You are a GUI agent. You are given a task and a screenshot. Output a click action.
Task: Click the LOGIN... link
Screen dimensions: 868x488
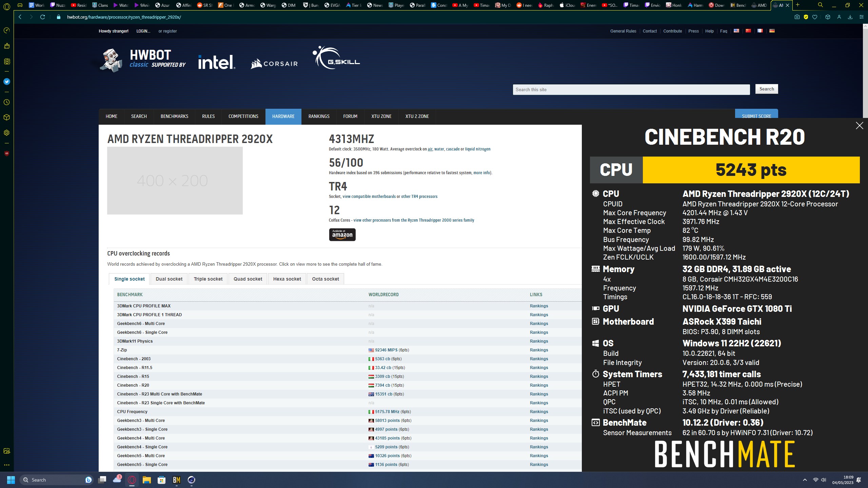143,31
